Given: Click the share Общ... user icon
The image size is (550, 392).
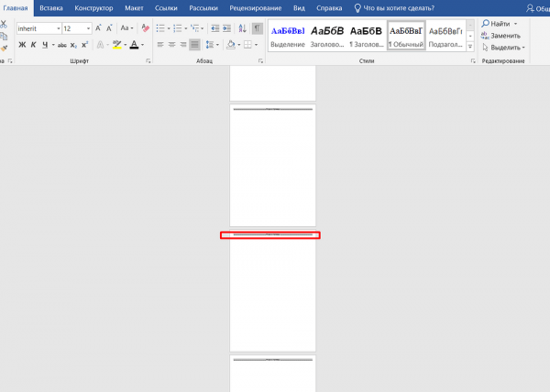Looking at the screenshot, I should click(x=538, y=8).
